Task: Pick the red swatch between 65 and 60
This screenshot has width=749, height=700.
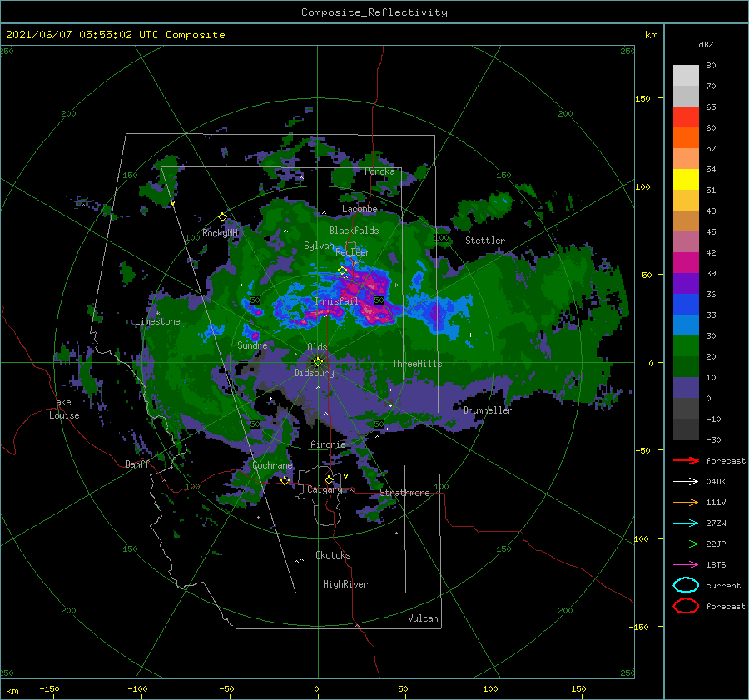Action: pos(686,117)
